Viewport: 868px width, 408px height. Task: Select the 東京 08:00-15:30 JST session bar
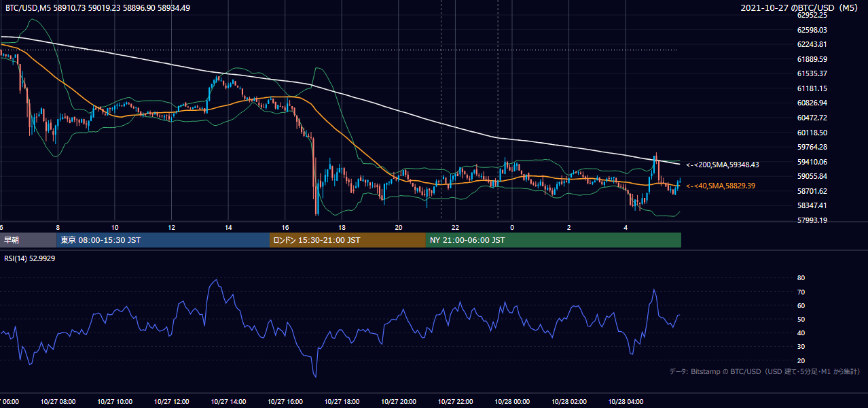tap(164, 240)
